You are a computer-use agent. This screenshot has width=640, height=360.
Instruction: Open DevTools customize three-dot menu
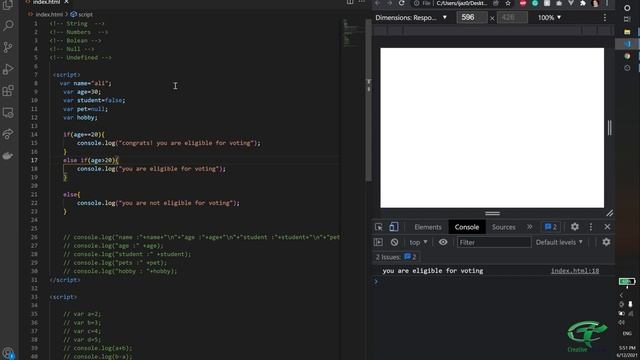click(591, 227)
